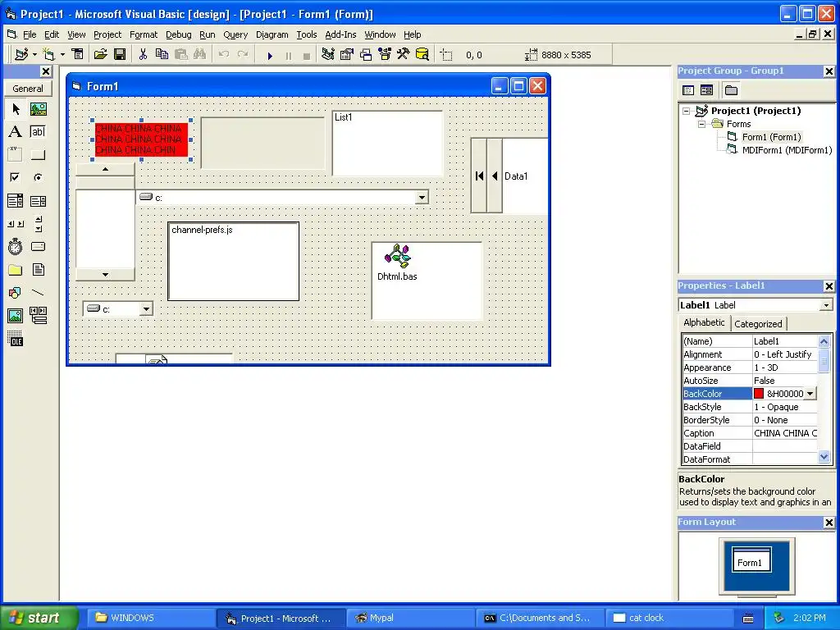Click the General tab header of the toolbox
The image size is (840, 630).
[28, 89]
